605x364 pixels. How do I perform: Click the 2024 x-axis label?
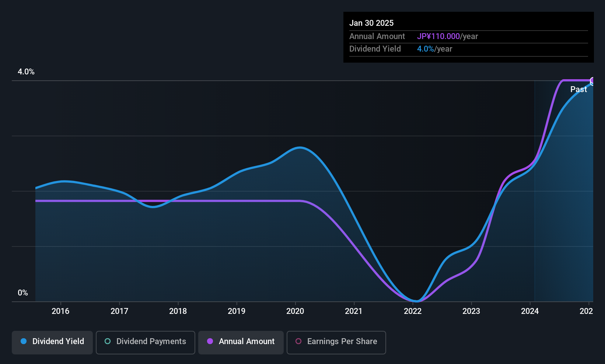coord(530,311)
